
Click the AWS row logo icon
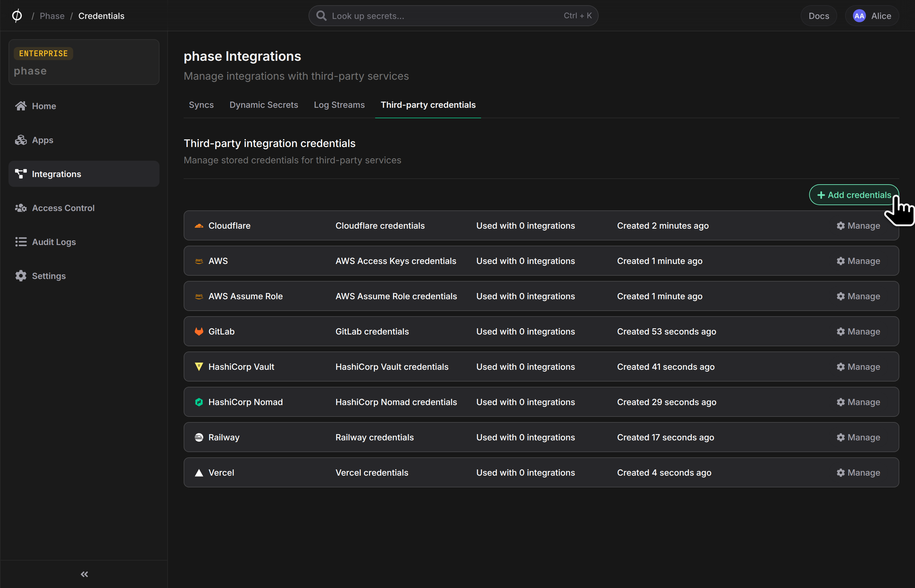click(x=199, y=261)
